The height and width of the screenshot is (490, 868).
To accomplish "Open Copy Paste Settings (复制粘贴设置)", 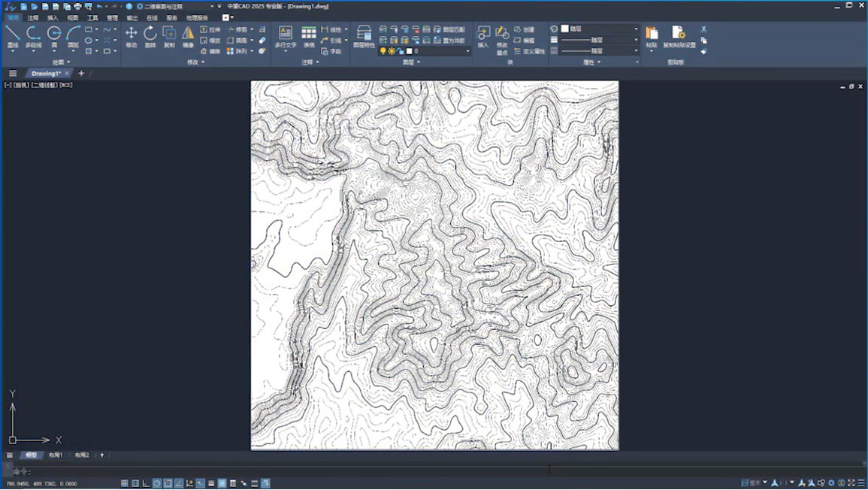I will 679,37.
